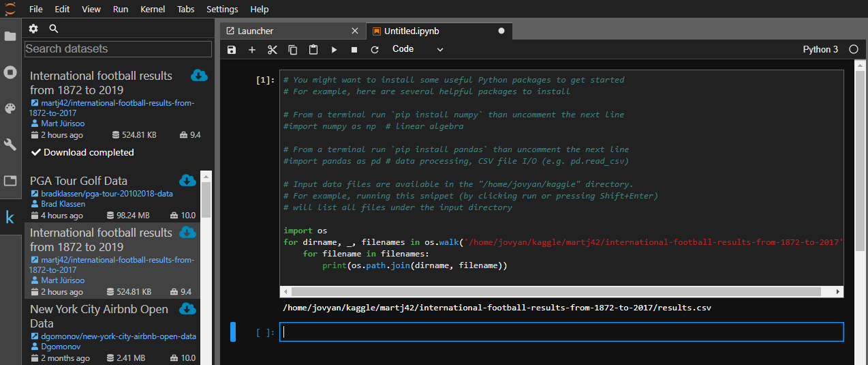Switch to the Untitled.ipynb tab
Image resolution: width=868 pixels, height=365 pixels.
pyautogui.click(x=439, y=31)
